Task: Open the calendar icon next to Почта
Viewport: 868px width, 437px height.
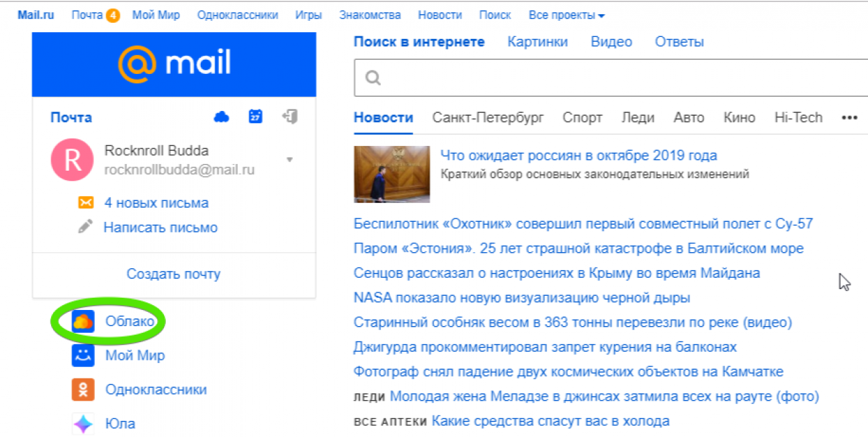Action: pyautogui.click(x=255, y=117)
